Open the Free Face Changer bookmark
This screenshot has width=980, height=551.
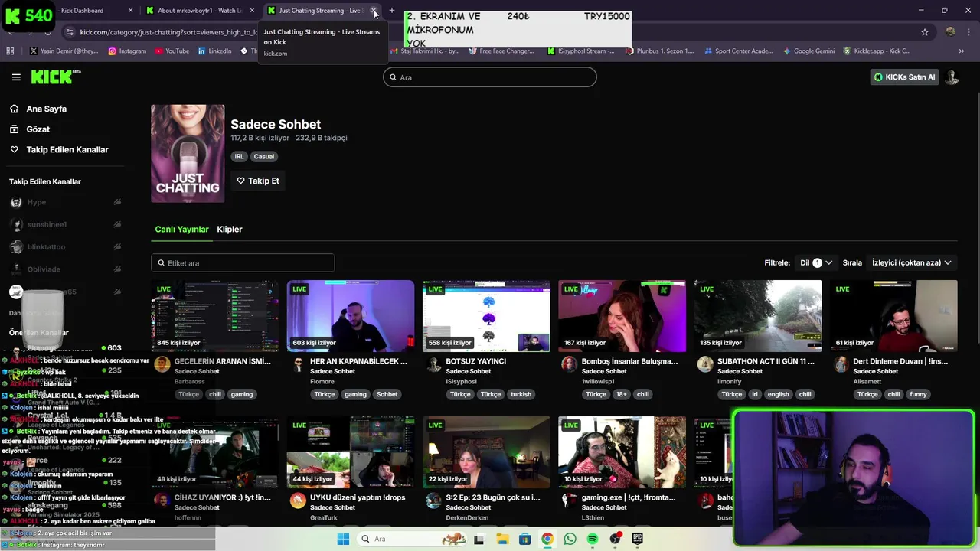click(x=501, y=51)
